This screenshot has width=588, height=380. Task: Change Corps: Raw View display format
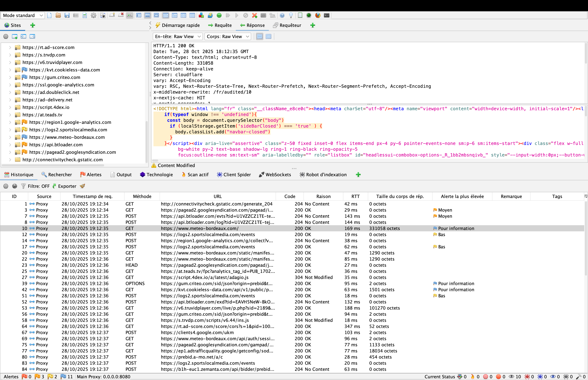pyautogui.click(x=227, y=36)
